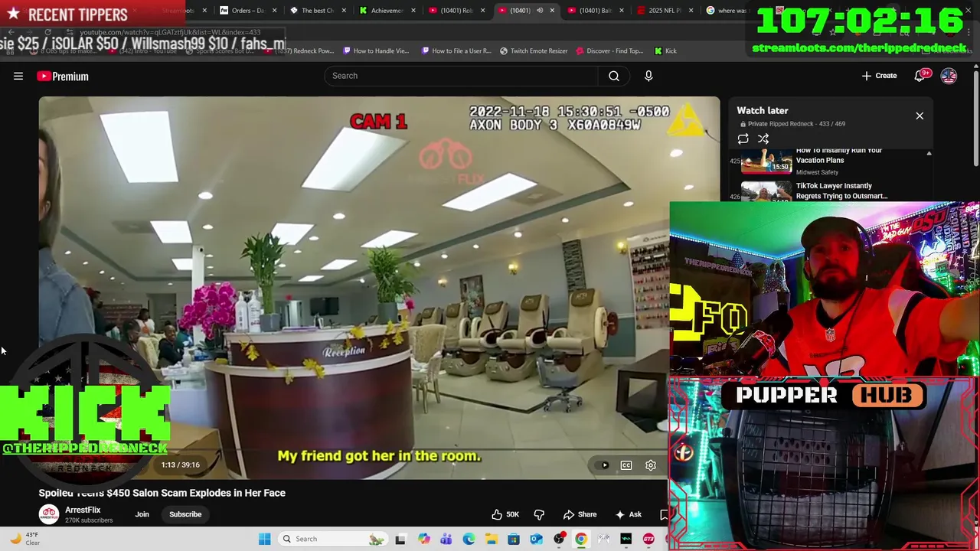Switch to 'where was' Google tab

pos(726,11)
